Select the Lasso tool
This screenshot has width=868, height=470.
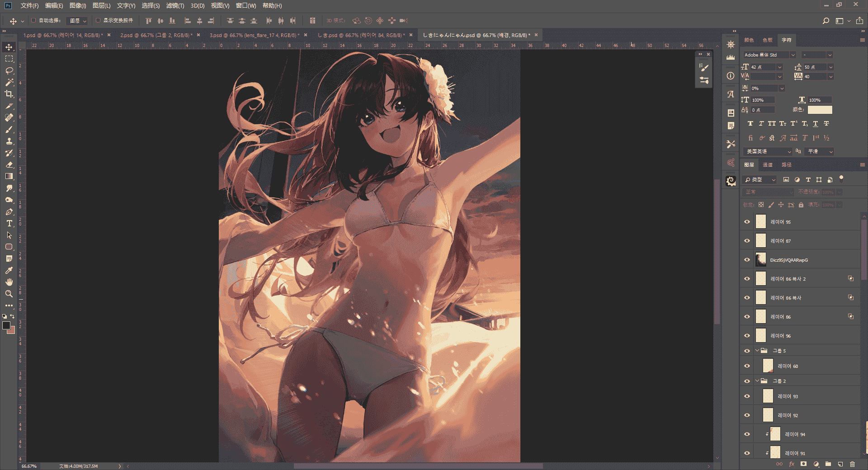[9, 70]
